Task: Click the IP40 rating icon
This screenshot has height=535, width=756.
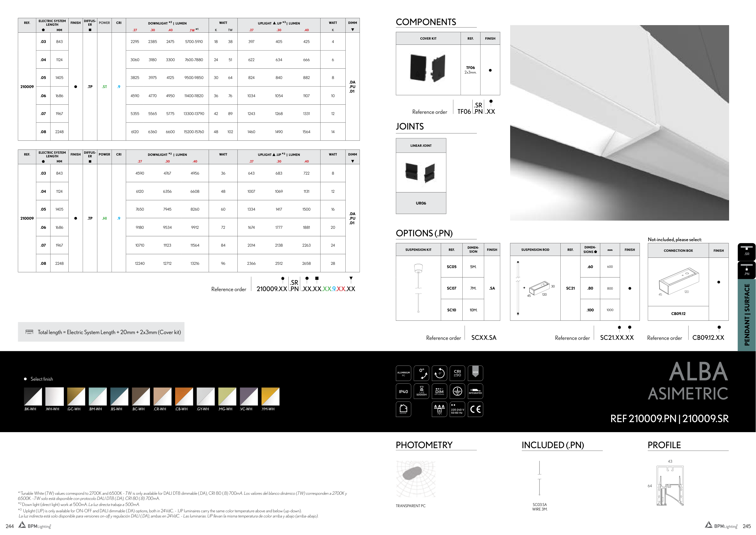Action: (x=403, y=391)
